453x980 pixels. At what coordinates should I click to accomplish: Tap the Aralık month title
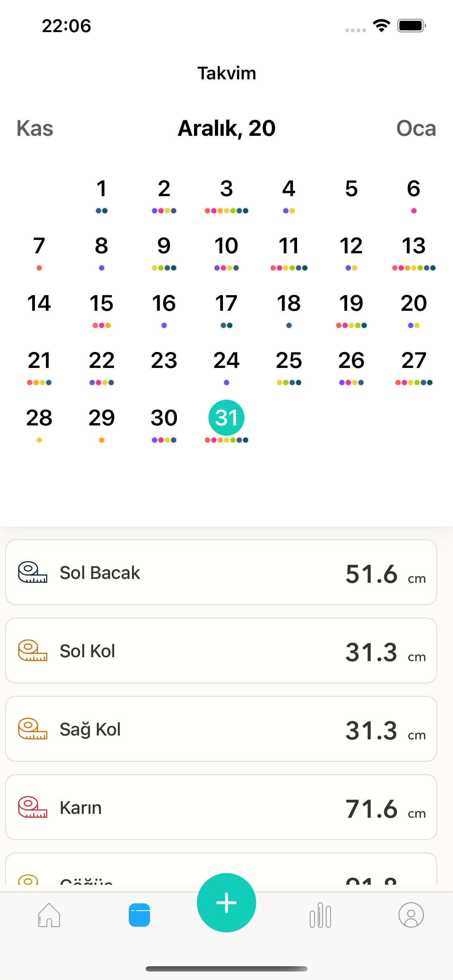[x=226, y=128]
